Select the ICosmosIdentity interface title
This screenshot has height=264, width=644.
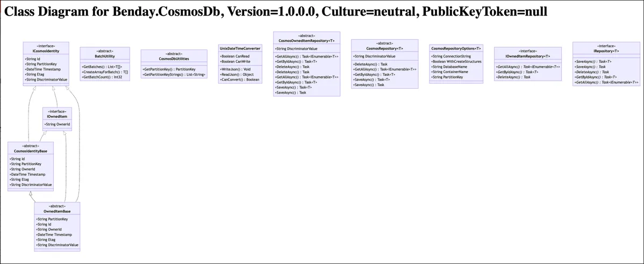pyautogui.click(x=46, y=51)
